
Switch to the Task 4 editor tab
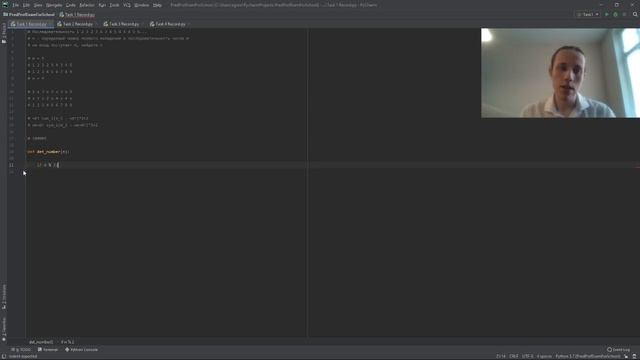(x=170, y=24)
